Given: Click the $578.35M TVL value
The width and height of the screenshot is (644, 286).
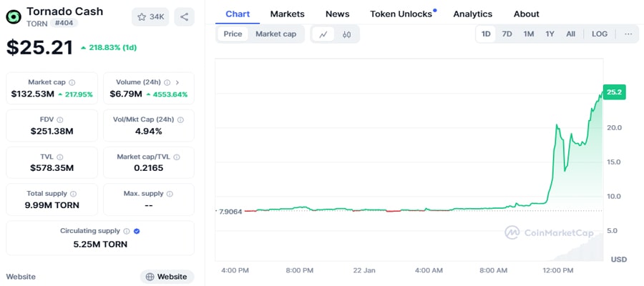Looking at the screenshot, I should pyautogui.click(x=52, y=168).
